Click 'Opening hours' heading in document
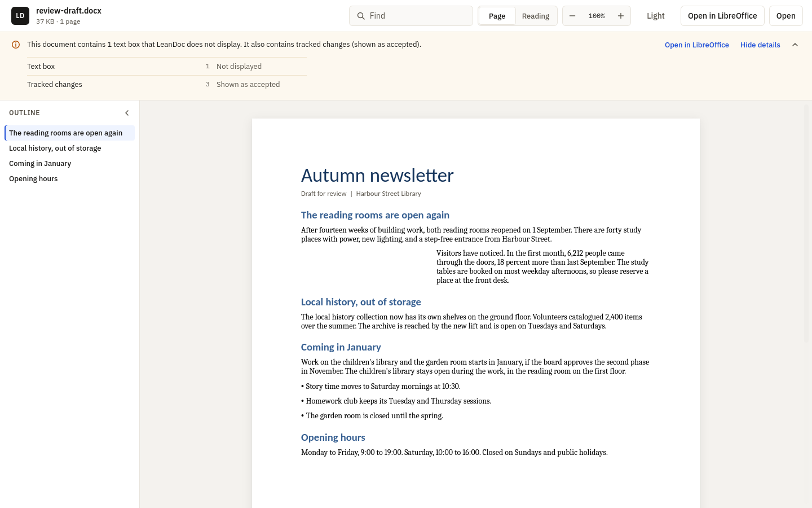The width and height of the screenshot is (812, 508). pos(333,437)
